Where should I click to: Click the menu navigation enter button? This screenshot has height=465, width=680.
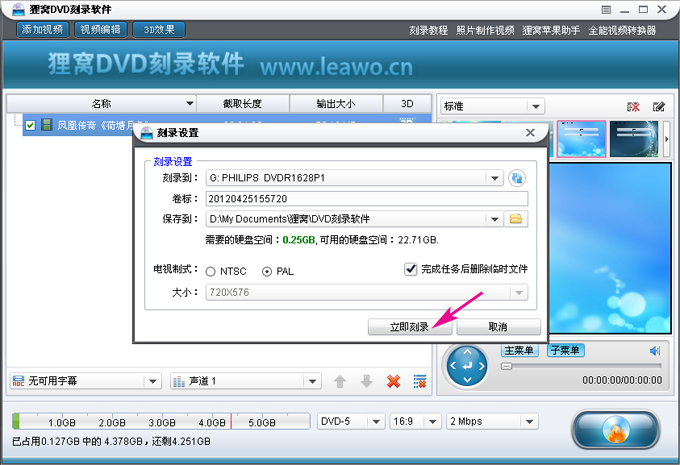(467, 366)
